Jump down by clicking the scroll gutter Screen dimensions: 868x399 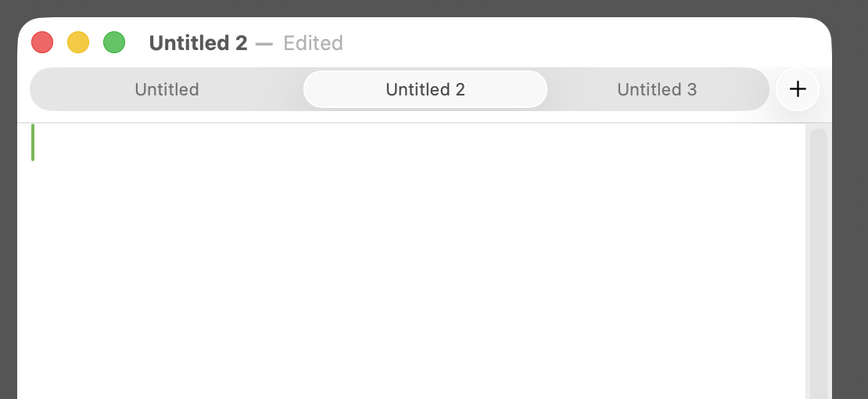pos(819,263)
